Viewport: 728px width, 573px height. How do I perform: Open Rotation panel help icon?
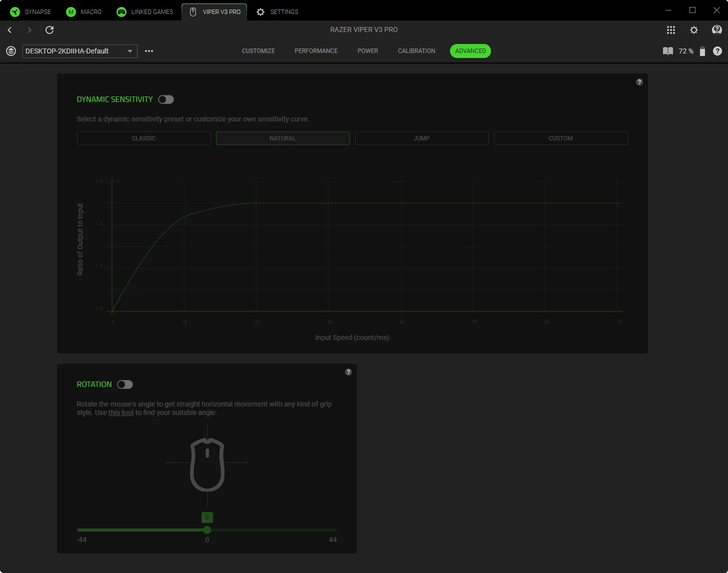pos(348,372)
